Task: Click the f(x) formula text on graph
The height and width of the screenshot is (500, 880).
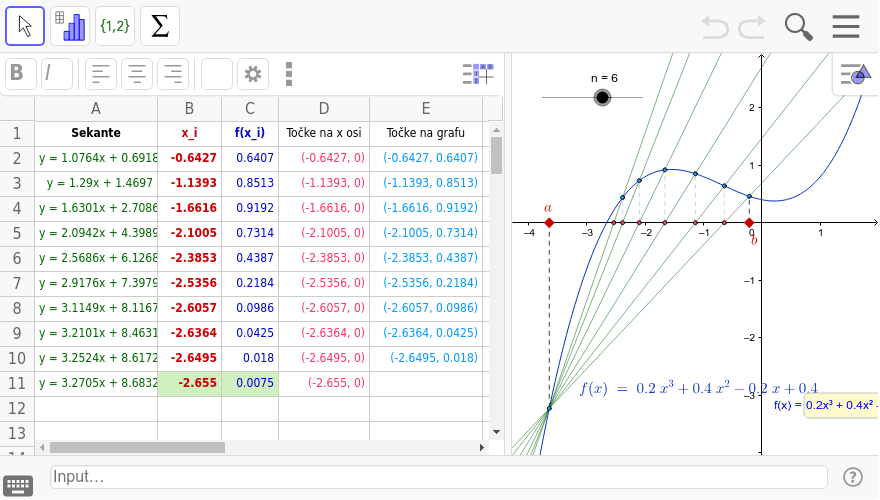Action: (x=698, y=389)
